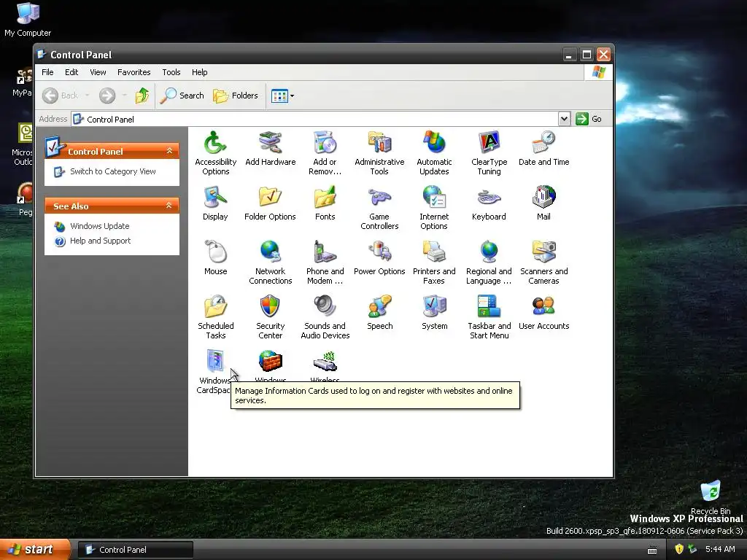Collapse the Control Panel side pane section
This screenshot has width=747, height=560.
169,151
